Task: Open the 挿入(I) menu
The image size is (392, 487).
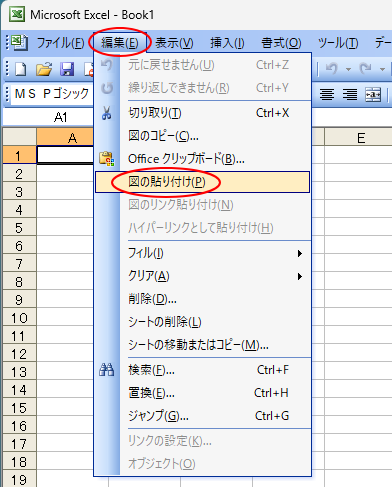Action: (x=227, y=43)
